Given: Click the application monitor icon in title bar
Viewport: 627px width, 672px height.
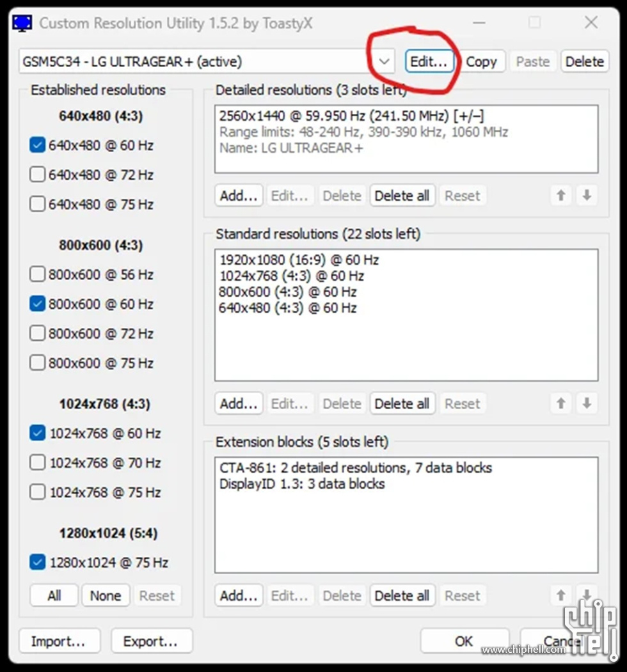Looking at the screenshot, I should (21, 23).
